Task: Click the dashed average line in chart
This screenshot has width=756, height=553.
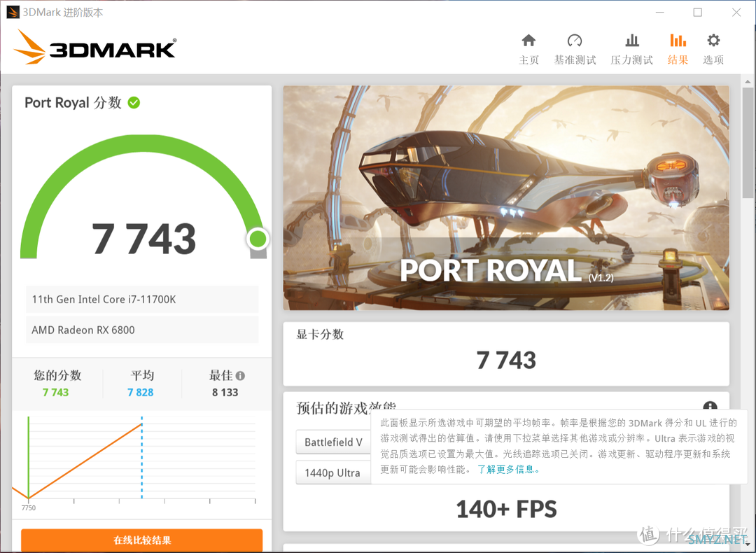Action: pos(141,458)
